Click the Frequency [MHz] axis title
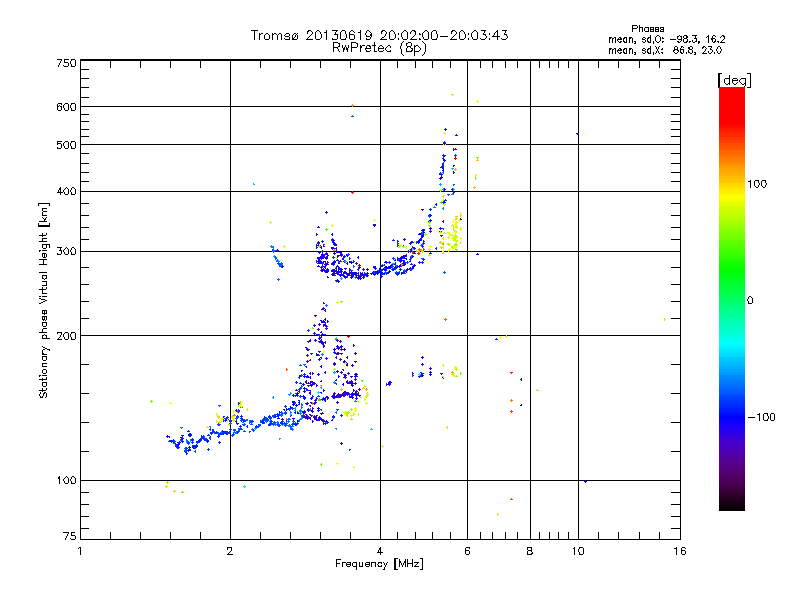The image size is (800, 600). click(379, 564)
